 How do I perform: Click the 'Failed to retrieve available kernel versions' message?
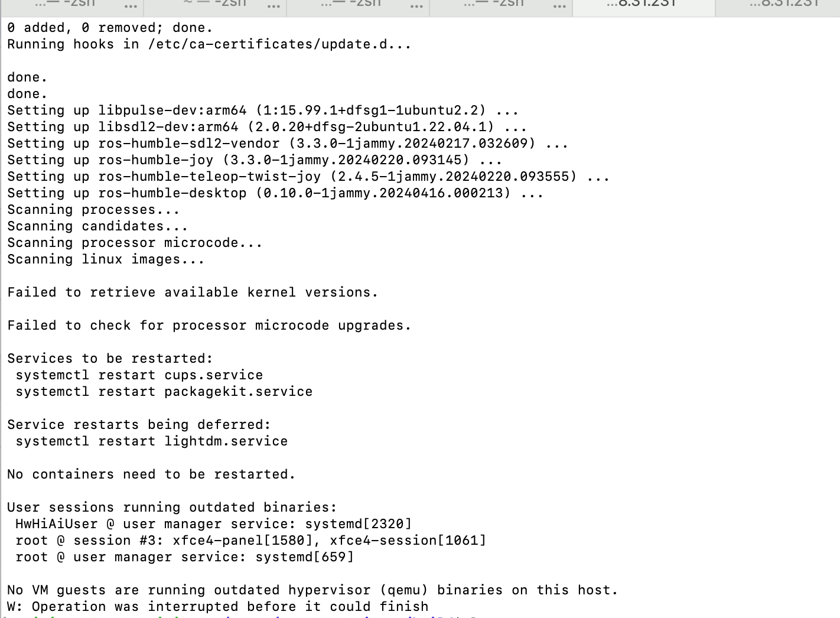point(193,292)
